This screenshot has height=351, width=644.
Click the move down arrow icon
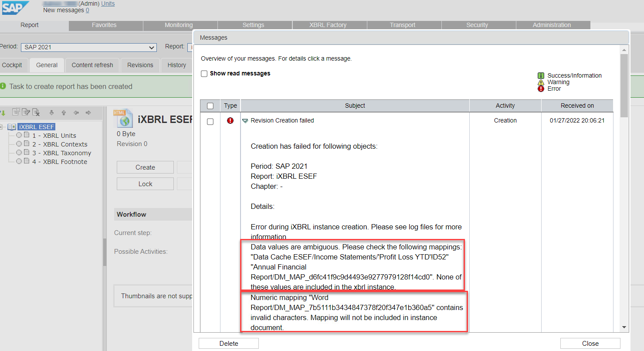point(51,112)
